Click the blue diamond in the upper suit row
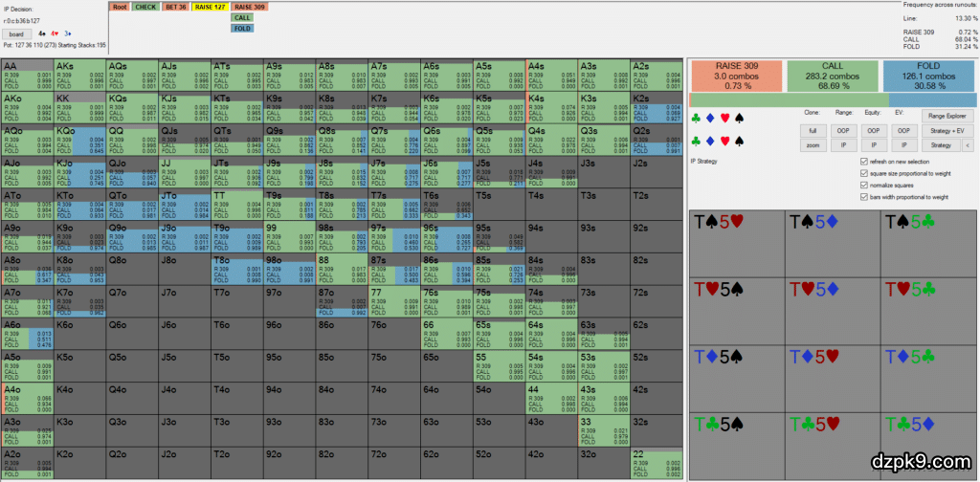 point(708,120)
